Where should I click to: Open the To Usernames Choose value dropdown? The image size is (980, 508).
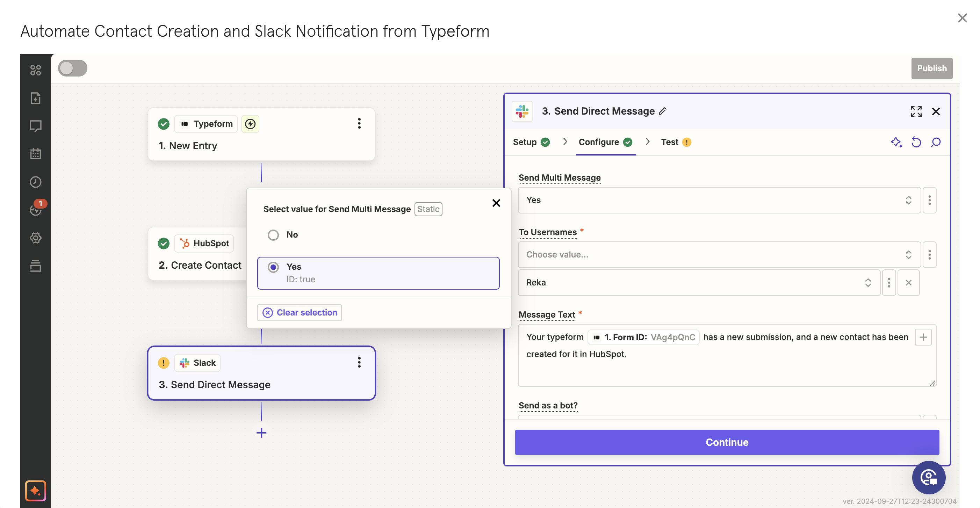point(719,255)
